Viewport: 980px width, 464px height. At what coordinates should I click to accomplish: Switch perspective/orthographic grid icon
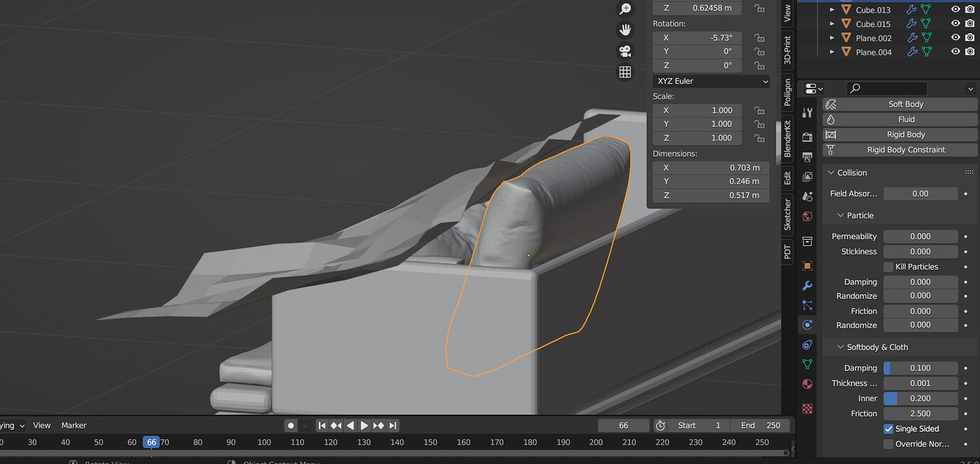click(625, 72)
